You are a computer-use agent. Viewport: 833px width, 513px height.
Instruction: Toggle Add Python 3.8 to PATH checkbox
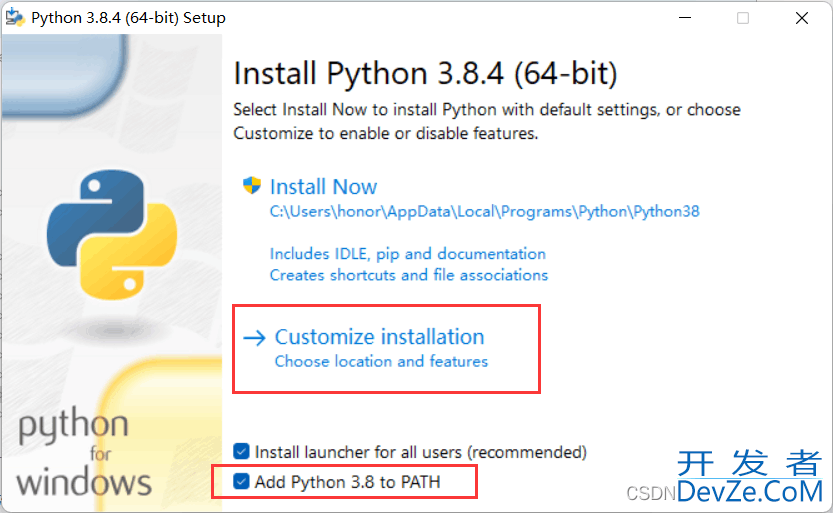[241, 481]
